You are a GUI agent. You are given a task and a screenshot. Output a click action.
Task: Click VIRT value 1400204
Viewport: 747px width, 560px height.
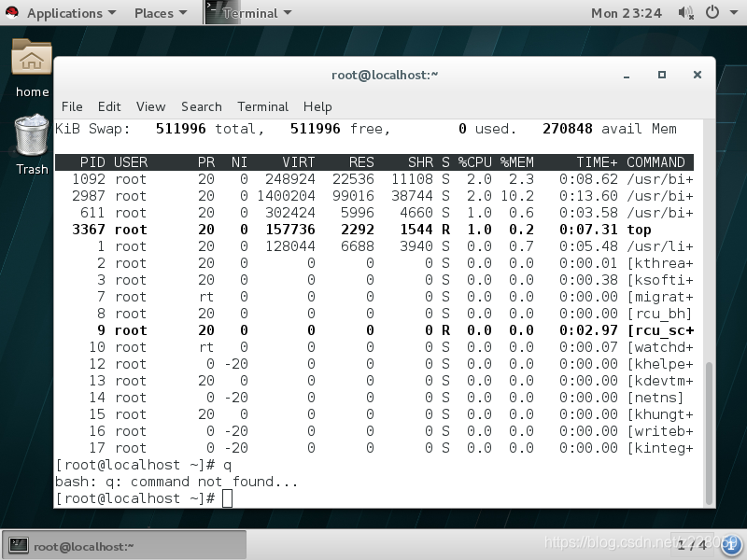[x=286, y=196]
